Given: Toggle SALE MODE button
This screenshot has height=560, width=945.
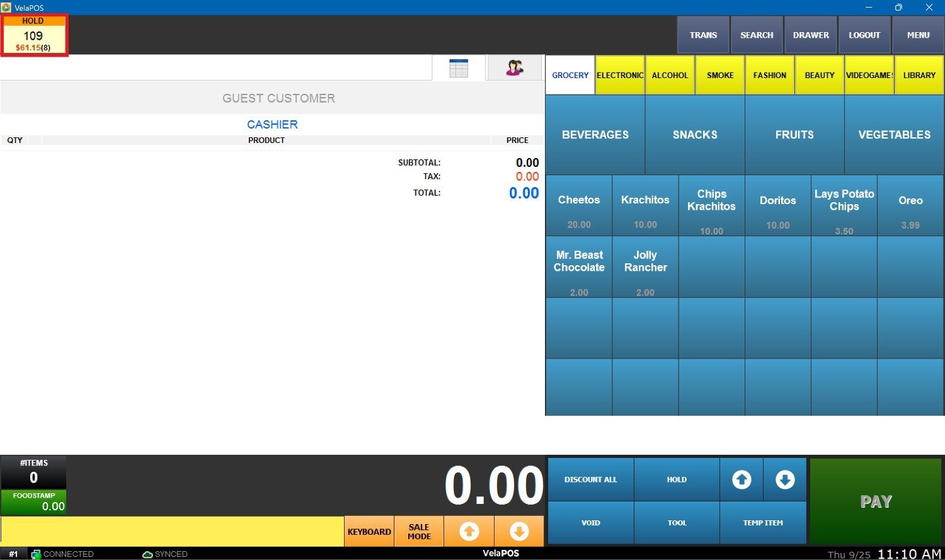Looking at the screenshot, I should pyautogui.click(x=419, y=532).
